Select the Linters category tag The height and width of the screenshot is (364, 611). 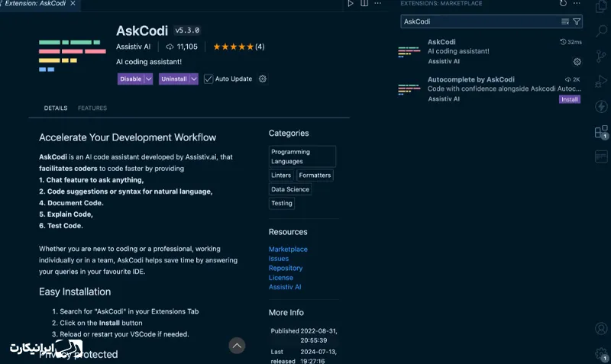pos(281,176)
